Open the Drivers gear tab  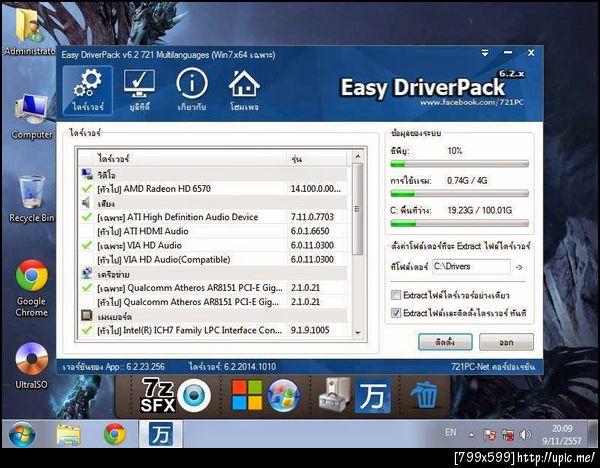pos(88,90)
